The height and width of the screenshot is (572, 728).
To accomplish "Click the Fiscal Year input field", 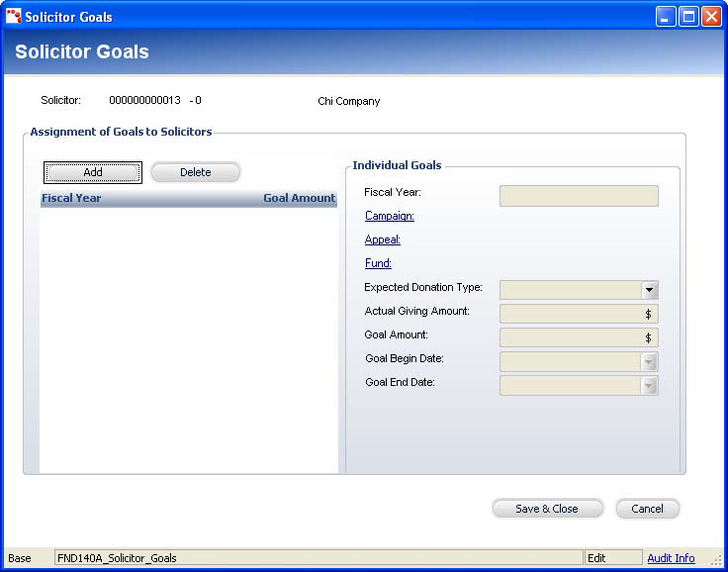I will 578,196.
